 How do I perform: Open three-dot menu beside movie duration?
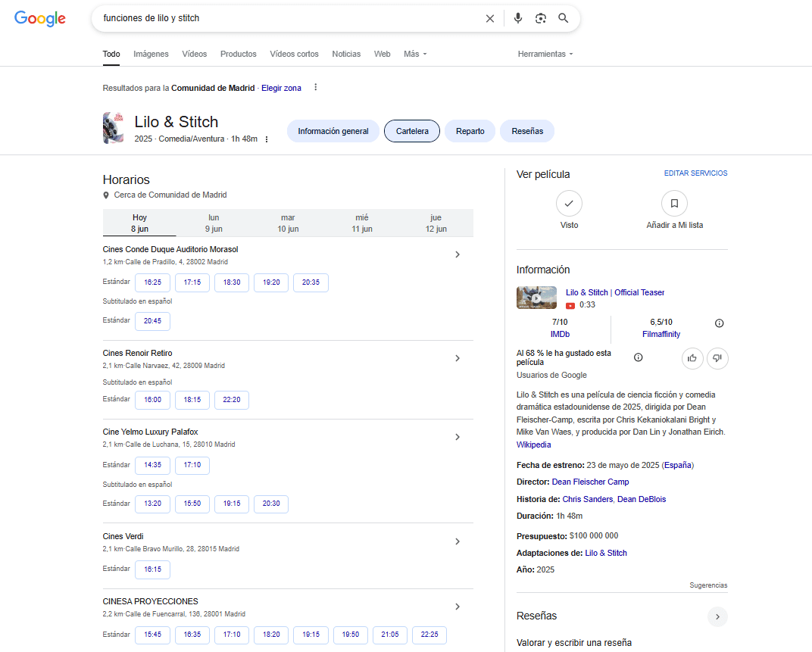coord(267,139)
